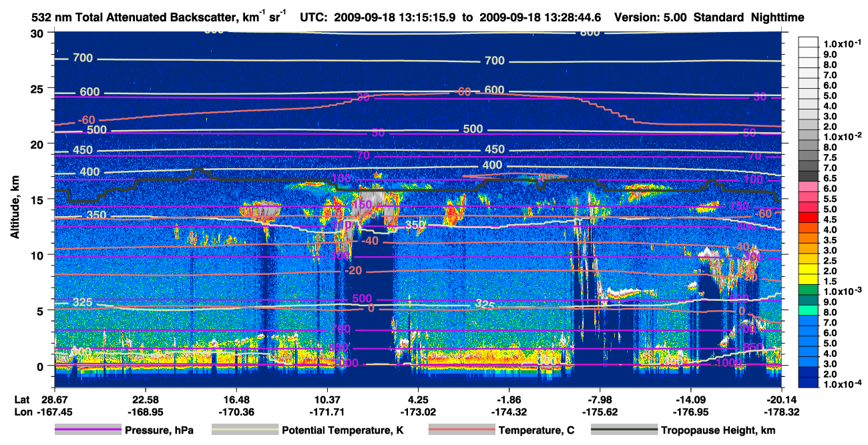Click longitude value -174.32
868x445 pixels.
point(509,412)
